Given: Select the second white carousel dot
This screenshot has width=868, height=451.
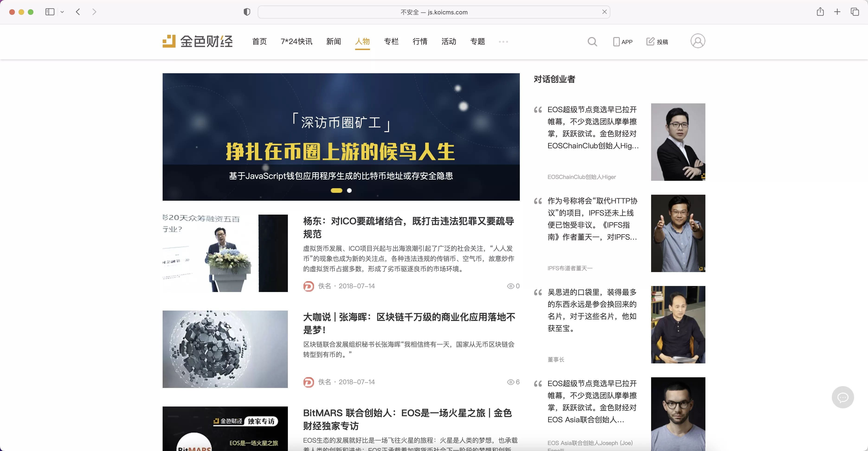Looking at the screenshot, I should click(349, 191).
